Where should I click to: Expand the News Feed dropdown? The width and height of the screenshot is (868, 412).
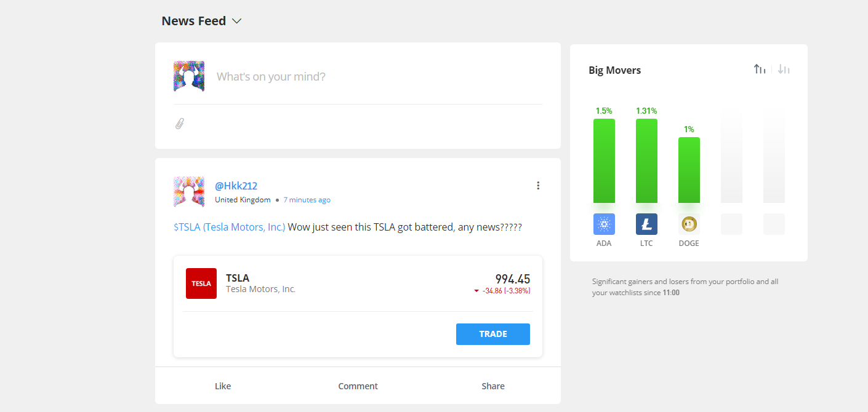237,21
